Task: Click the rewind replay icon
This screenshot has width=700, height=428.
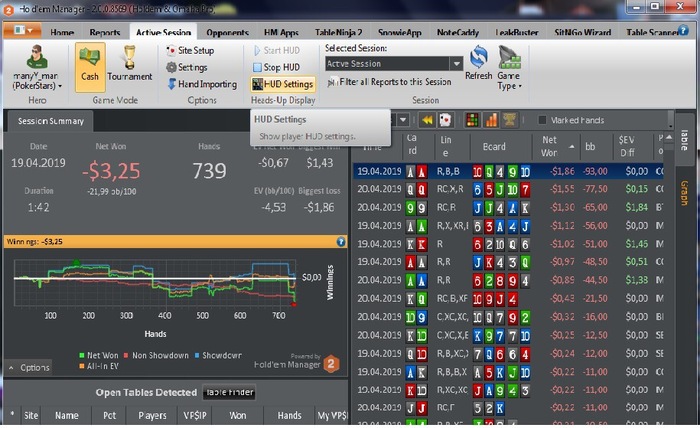Action: (427, 120)
